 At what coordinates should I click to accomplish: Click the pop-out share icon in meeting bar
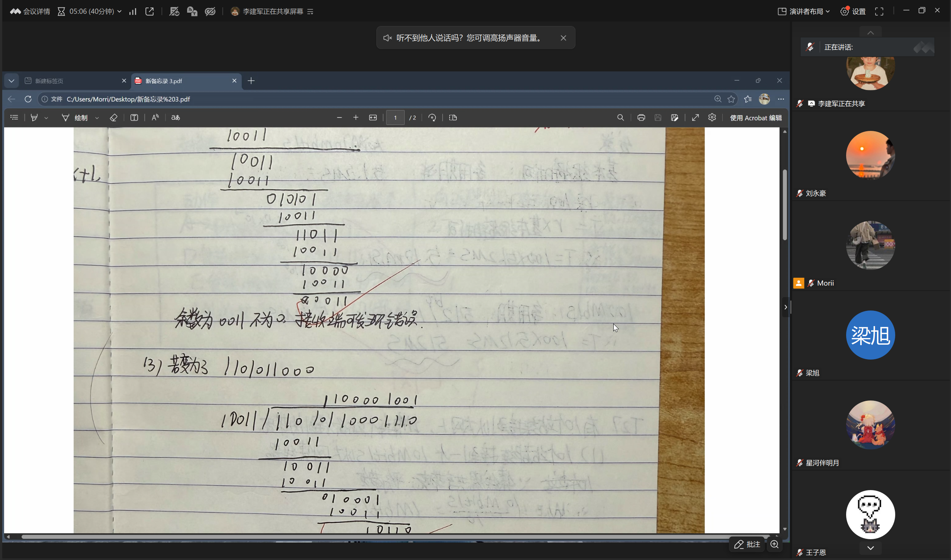tap(150, 11)
